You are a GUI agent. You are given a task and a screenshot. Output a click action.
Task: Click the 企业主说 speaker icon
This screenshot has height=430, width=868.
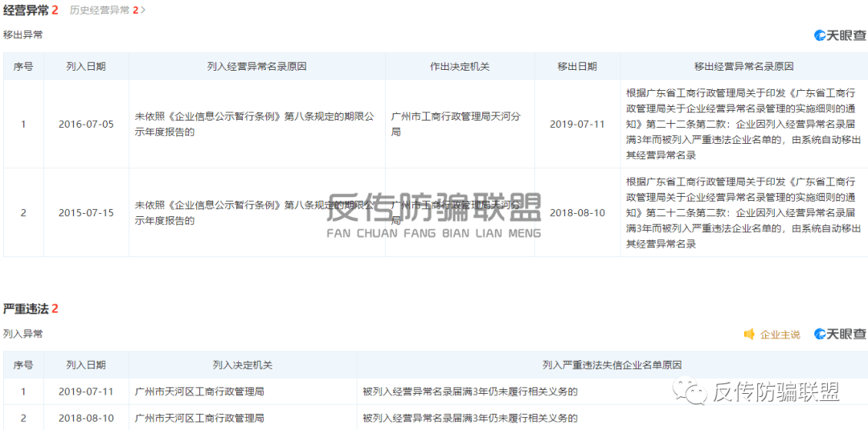click(749, 334)
